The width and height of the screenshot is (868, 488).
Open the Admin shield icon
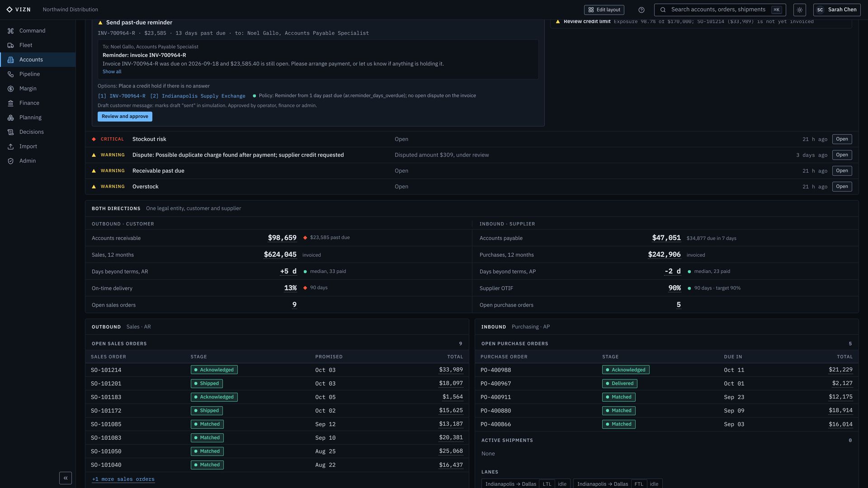10,161
